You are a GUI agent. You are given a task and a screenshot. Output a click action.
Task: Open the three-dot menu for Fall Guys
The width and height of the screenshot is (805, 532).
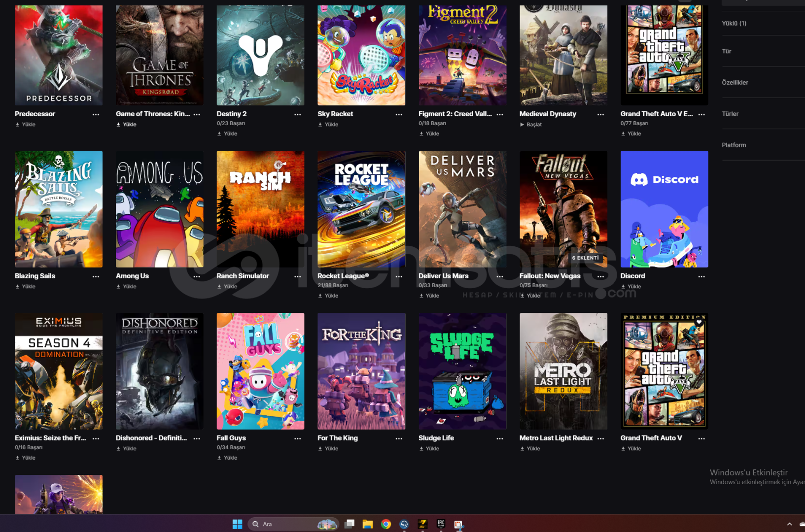(x=298, y=438)
